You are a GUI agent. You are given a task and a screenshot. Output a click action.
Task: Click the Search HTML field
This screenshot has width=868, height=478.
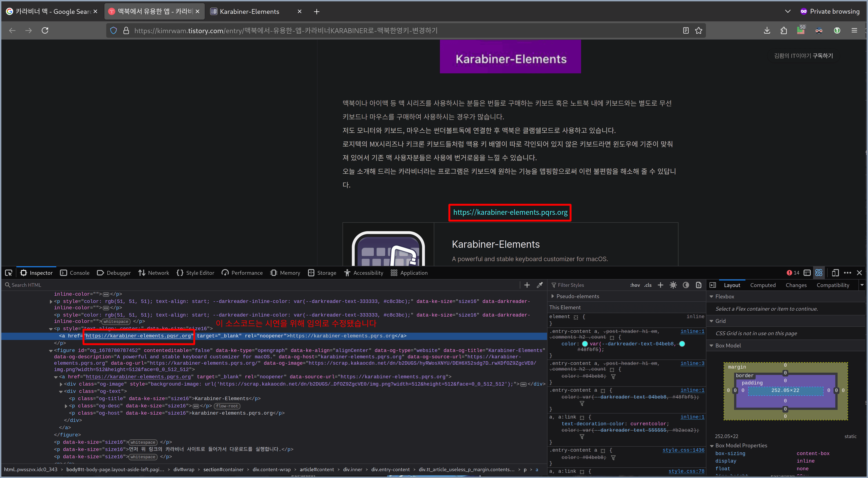click(x=261, y=285)
